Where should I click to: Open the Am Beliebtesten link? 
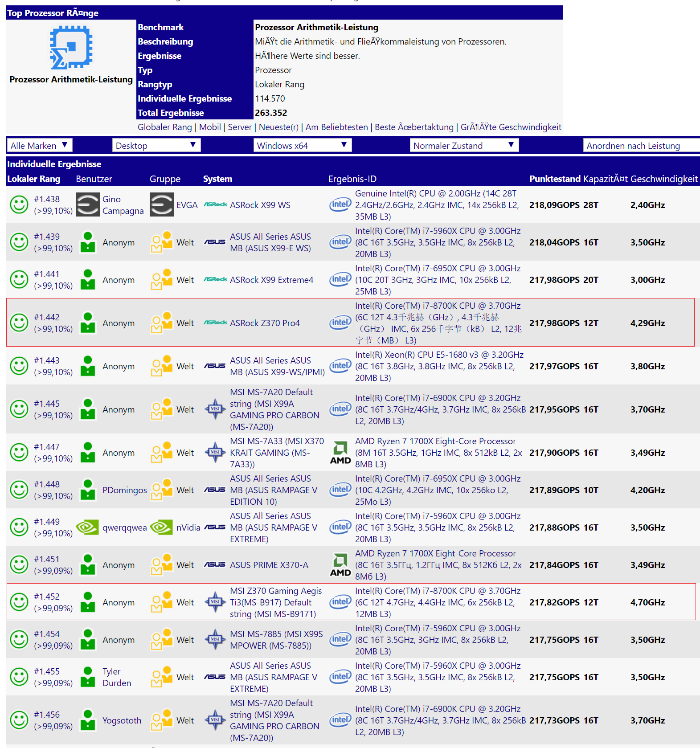337,127
